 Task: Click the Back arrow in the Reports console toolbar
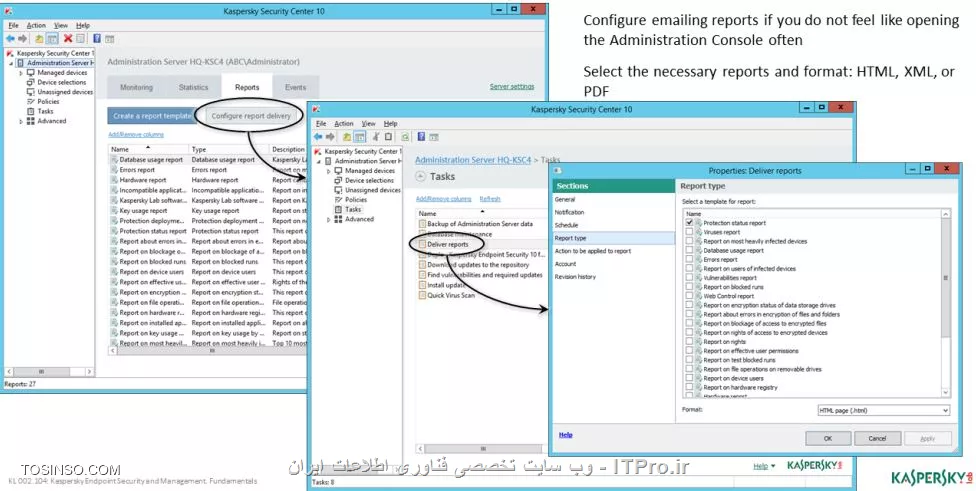click(x=11, y=39)
